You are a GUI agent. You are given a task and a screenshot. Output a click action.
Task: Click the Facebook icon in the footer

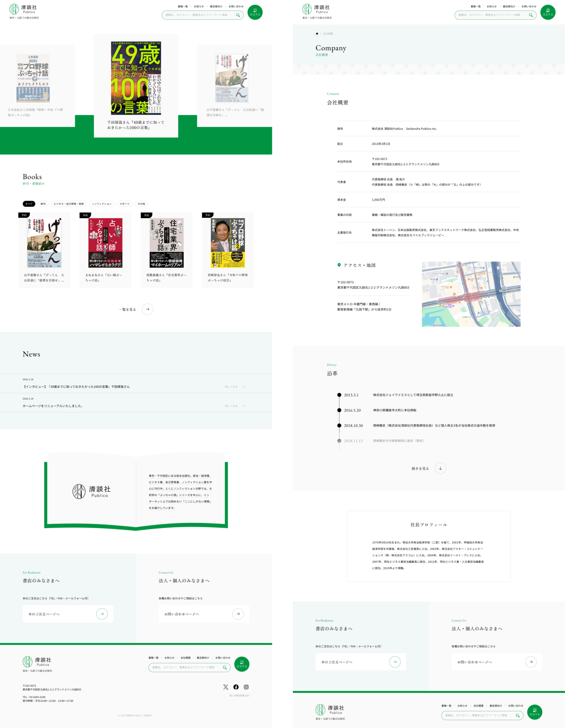236,687
